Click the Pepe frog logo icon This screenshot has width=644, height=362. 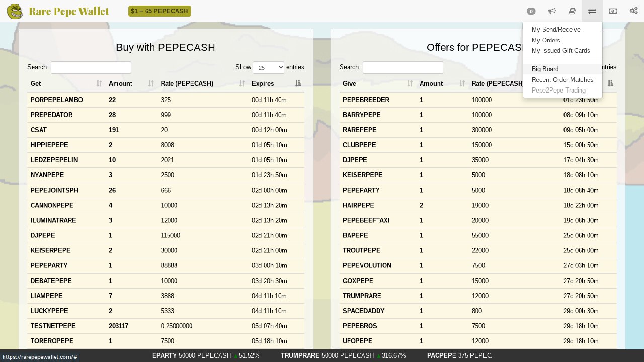pos(15,11)
